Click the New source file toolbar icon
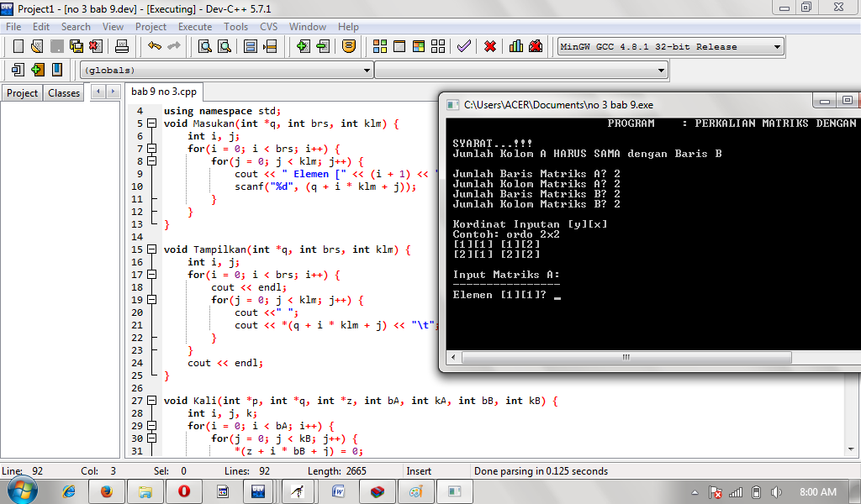Image resolution: width=861 pixels, height=504 pixels. pyautogui.click(x=18, y=46)
